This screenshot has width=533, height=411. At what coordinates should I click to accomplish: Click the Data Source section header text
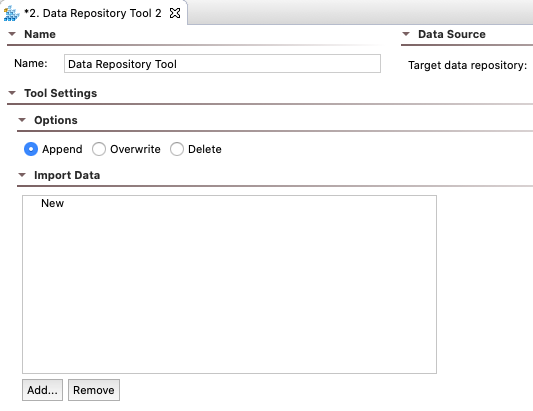(x=452, y=34)
